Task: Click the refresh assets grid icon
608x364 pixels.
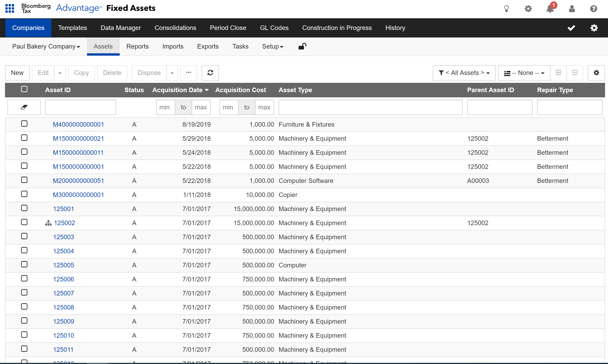Action: [210, 73]
